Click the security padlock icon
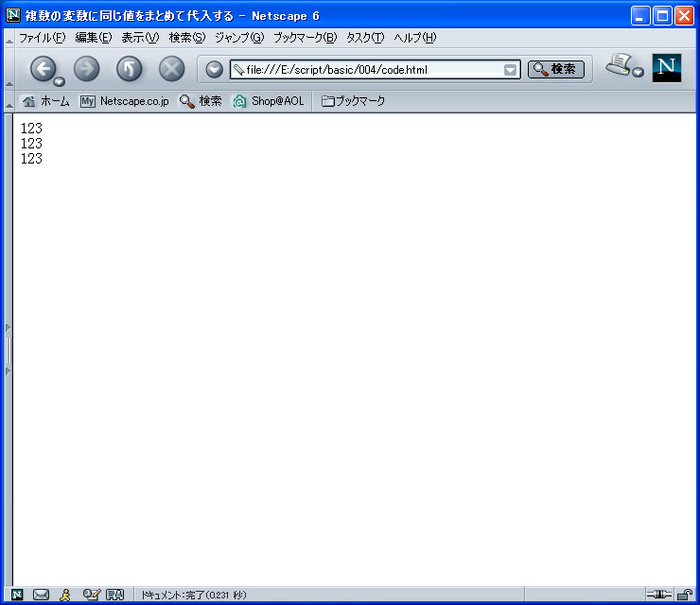The width and height of the screenshot is (700, 605). [x=684, y=595]
